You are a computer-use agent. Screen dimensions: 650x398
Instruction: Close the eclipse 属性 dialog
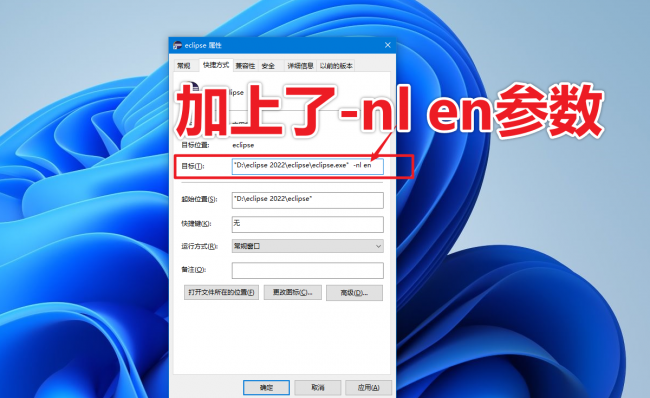pos(388,45)
